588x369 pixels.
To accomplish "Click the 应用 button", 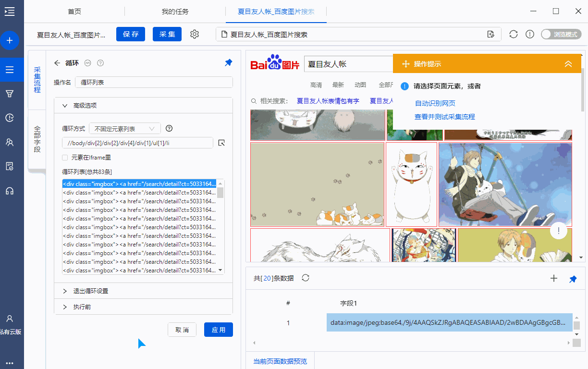I will tap(219, 330).
